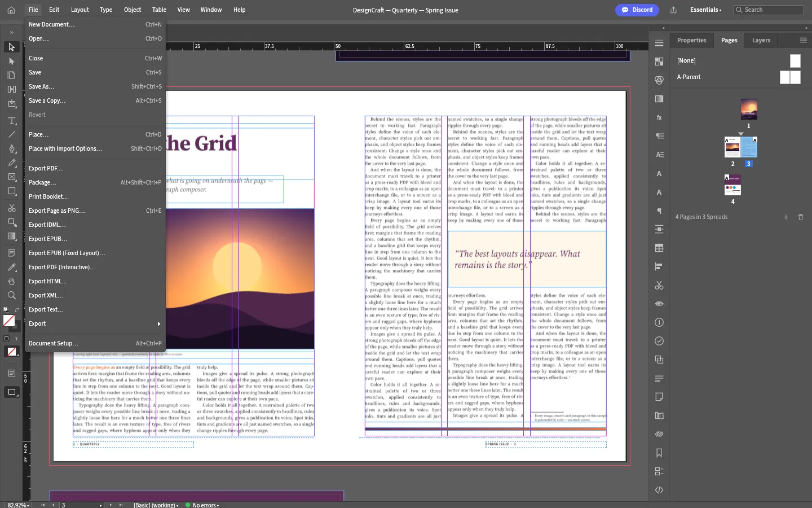Select page 4 thumbnail in Pages panel
Viewport: 812px width, 508px height.
tap(732, 185)
